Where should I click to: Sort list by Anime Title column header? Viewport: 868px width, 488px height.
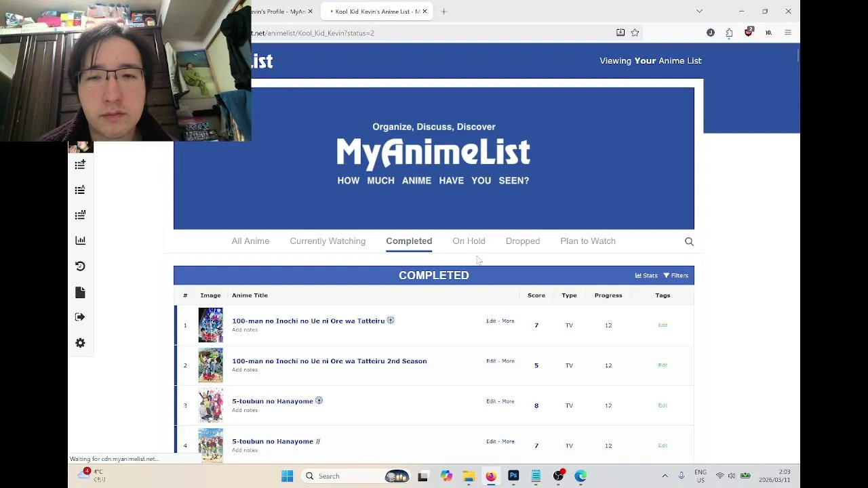point(250,296)
